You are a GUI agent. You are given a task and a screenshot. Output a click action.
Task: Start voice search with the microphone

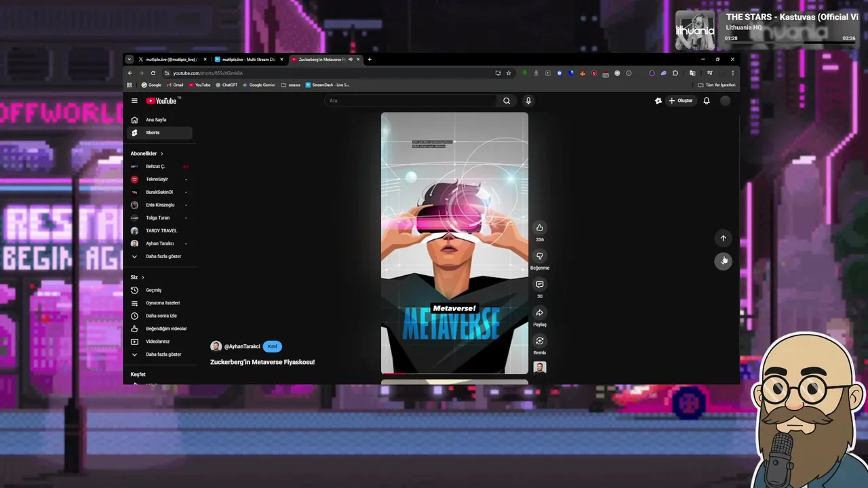pos(528,101)
